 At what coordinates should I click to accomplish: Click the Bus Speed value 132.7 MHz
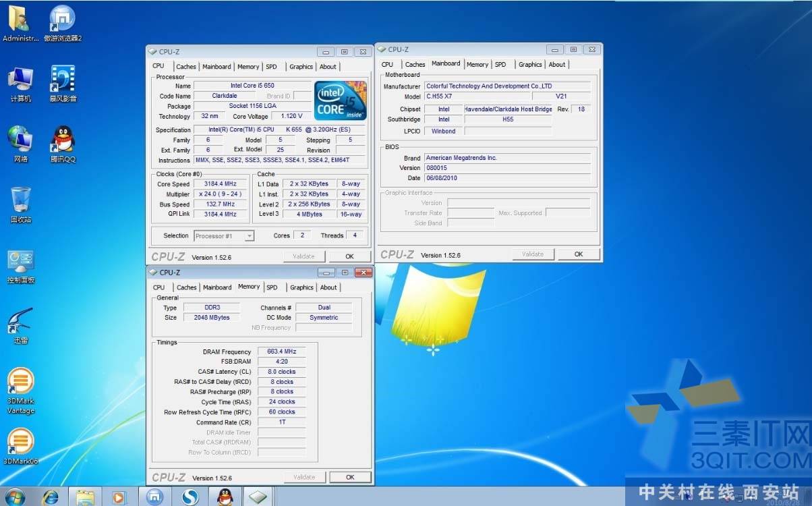[x=221, y=204]
